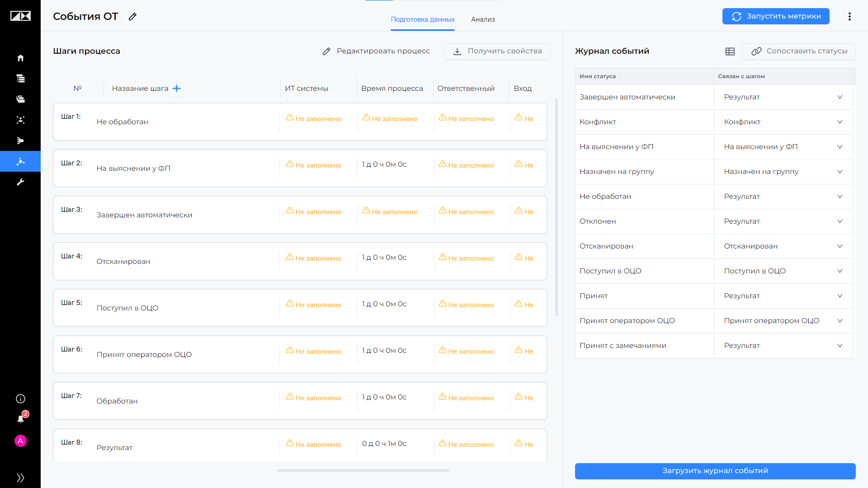Screen dimensions: 868x488
Task: Expand dropdown for Завершен автоматически status
Action: (x=783, y=97)
